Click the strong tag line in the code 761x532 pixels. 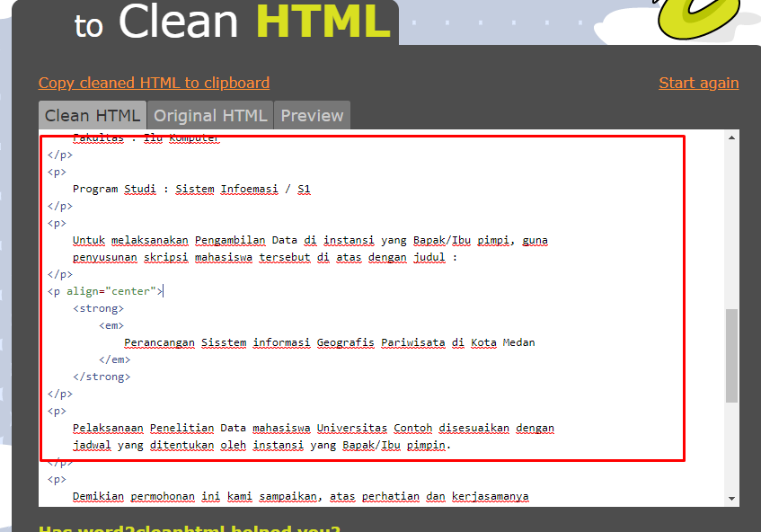pyautogui.click(x=98, y=307)
